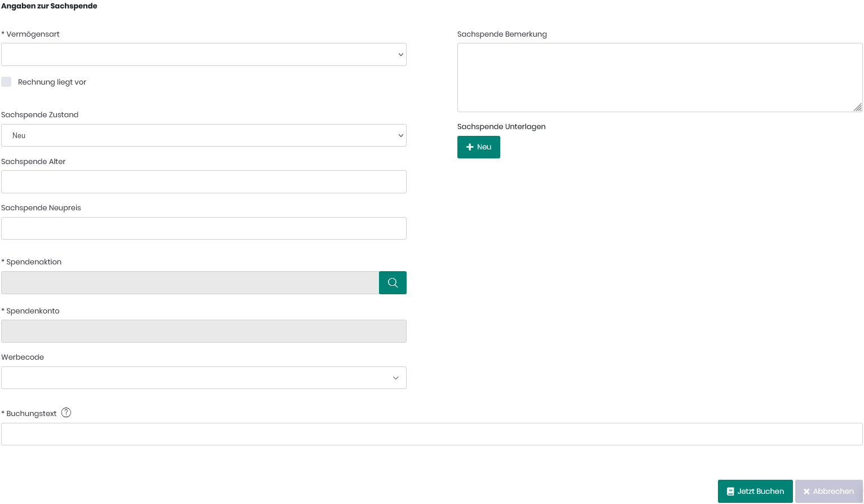This screenshot has width=864, height=504.
Task: Click inside the Sachspende Bemerkung textarea
Action: 659,77
